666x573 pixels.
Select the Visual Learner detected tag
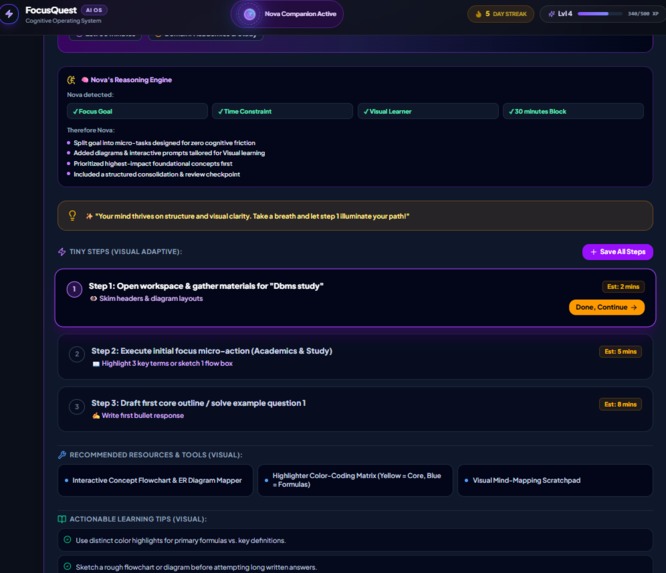428,111
